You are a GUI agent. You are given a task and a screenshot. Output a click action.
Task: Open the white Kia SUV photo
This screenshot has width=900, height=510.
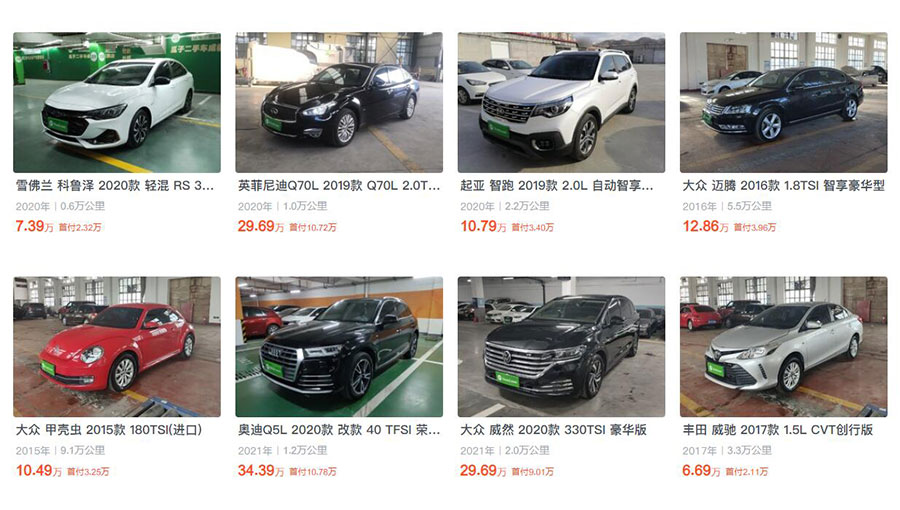click(x=561, y=103)
